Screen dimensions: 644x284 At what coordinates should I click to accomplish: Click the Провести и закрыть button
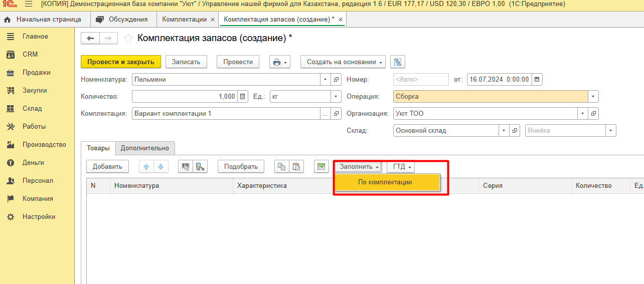tap(121, 62)
